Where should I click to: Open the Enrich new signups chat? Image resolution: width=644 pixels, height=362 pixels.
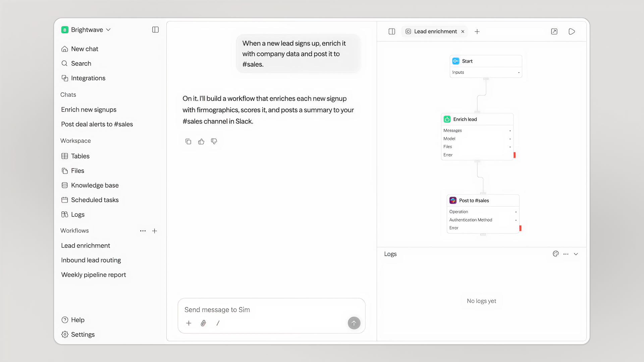[x=89, y=110]
